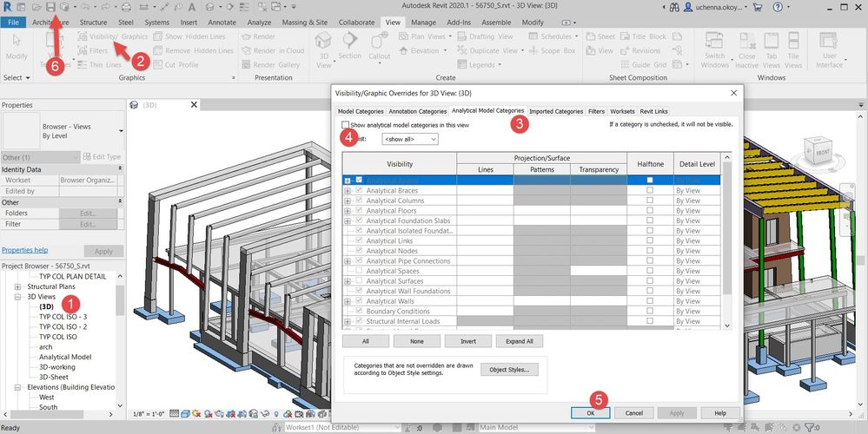Click the Object Styles... button

[509, 369]
